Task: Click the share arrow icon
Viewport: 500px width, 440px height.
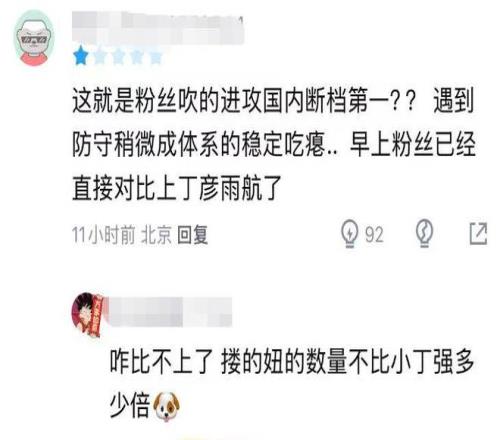Action: (x=478, y=234)
